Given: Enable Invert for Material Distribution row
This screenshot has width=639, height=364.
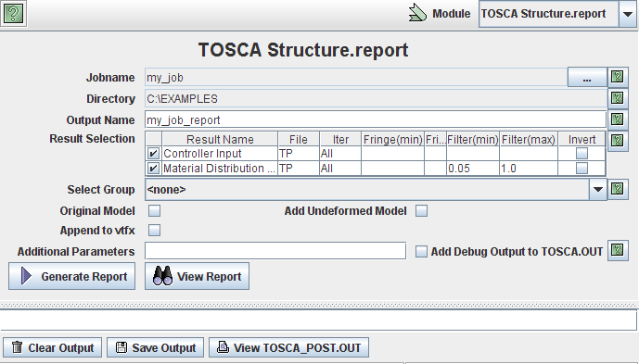Looking at the screenshot, I should pos(581,169).
